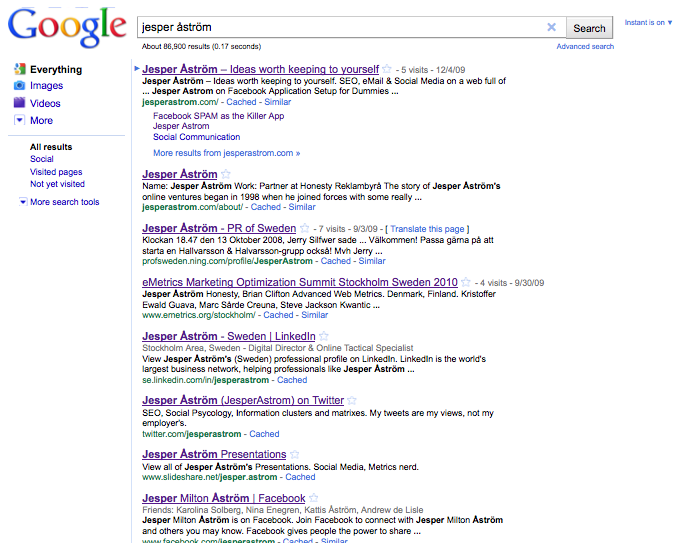692x543 pixels.
Task: Click www.slideshare.net/jesper.astrom URL text
Action: tap(210, 477)
